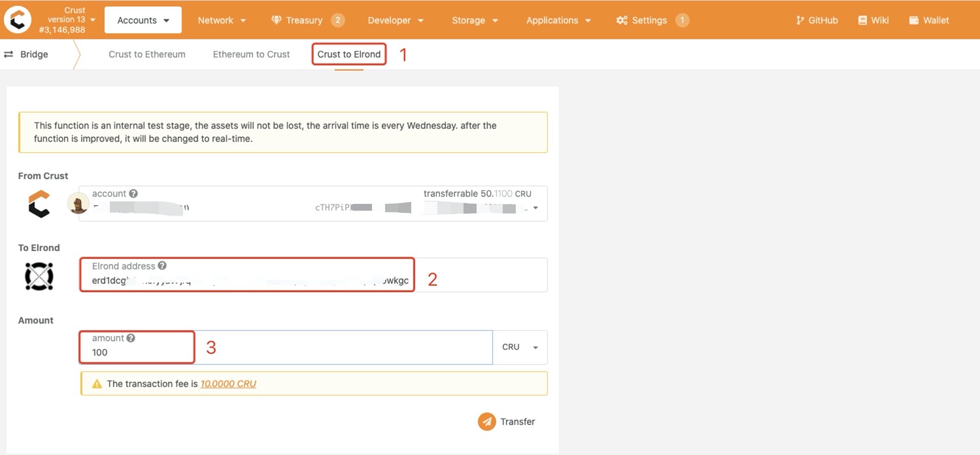Click the Transfer paper-plane icon

486,422
